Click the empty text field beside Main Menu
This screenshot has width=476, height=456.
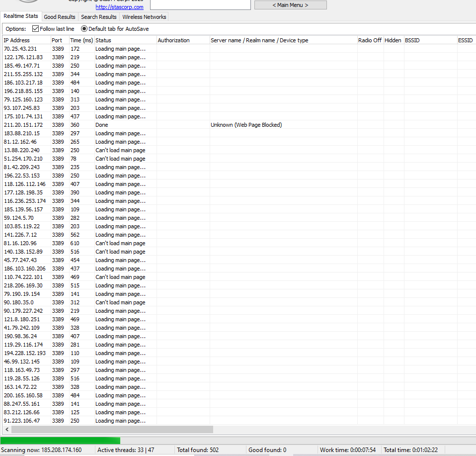point(200,4)
